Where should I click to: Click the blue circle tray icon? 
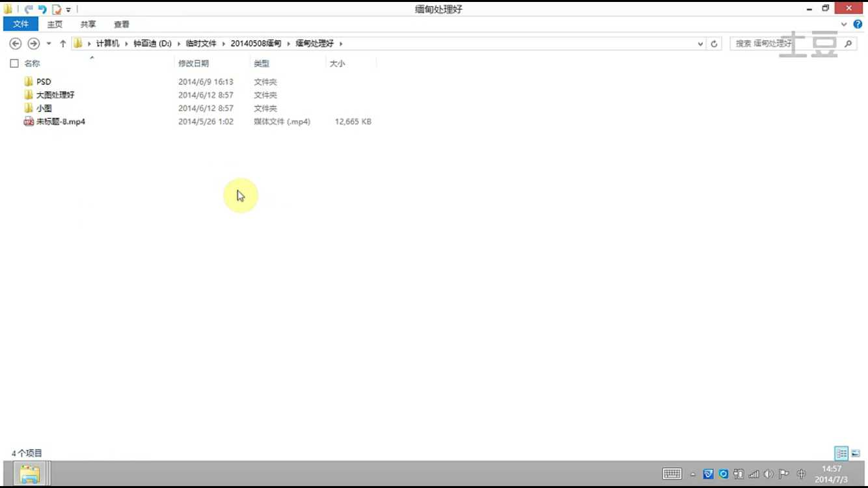pyautogui.click(x=723, y=474)
